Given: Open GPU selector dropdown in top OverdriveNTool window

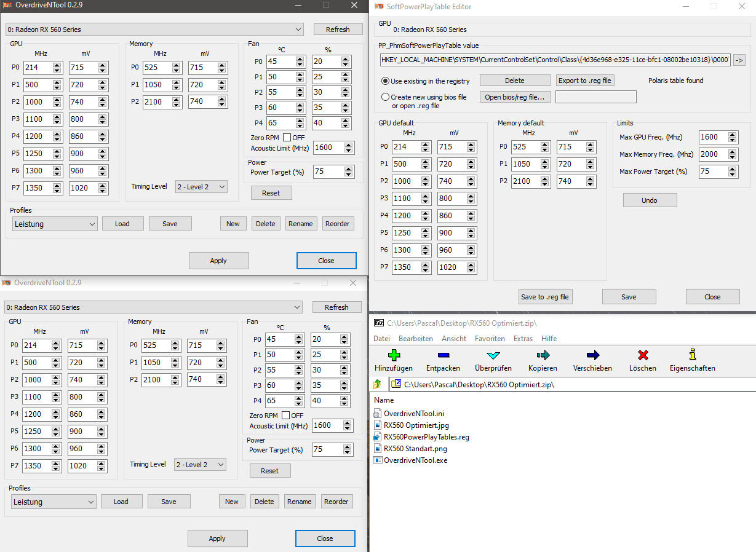Looking at the screenshot, I should tap(154, 30).
